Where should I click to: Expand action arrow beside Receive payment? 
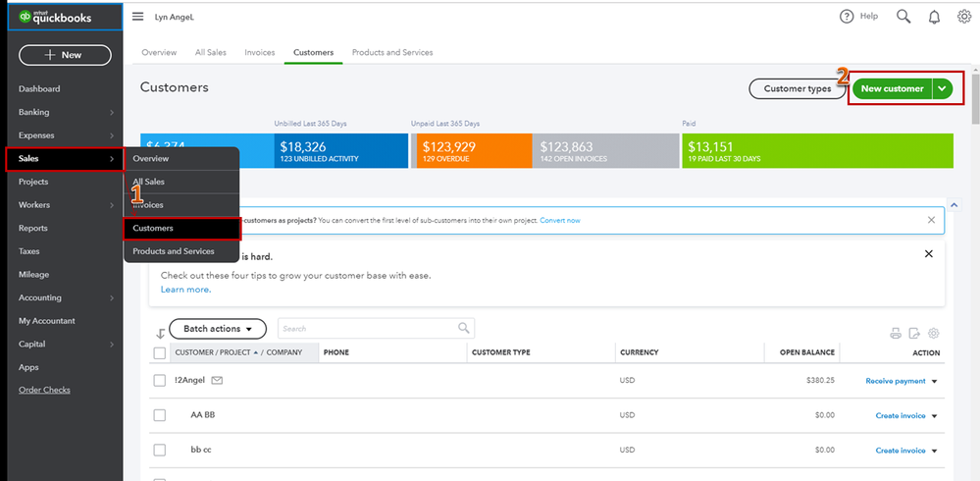(x=935, y=381)
